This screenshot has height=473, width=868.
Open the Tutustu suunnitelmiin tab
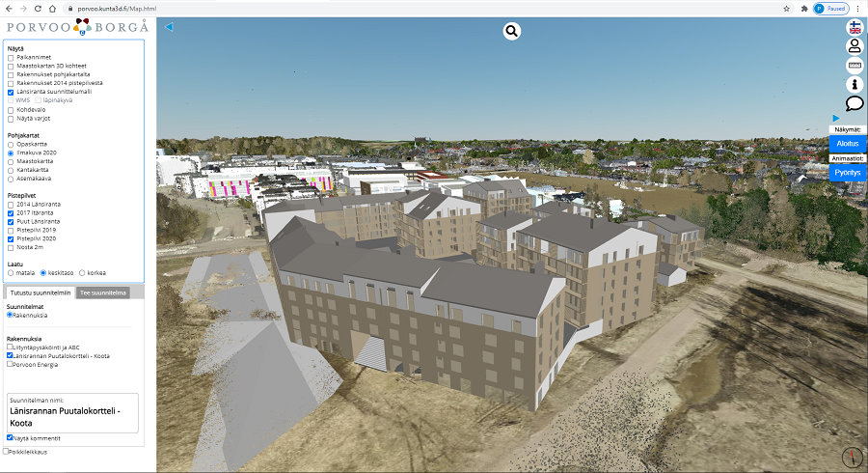point(39,292)
